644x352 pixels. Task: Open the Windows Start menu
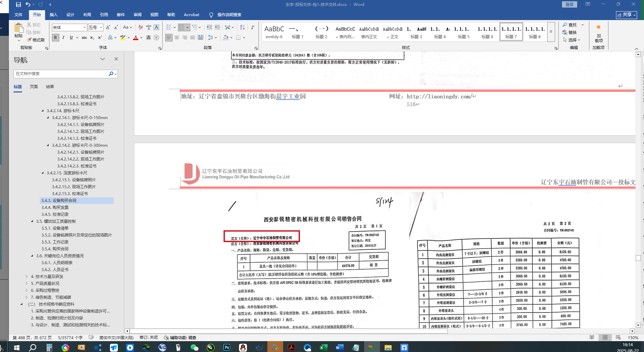click(16, 347)
